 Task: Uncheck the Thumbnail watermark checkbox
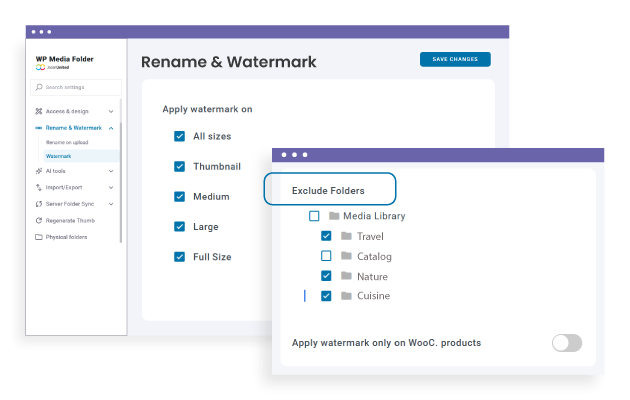coord(180,166)
